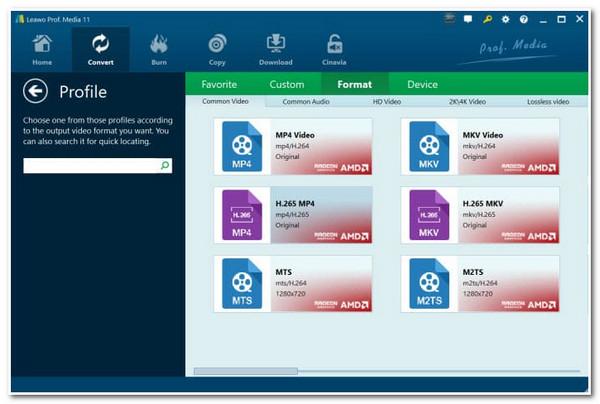The image size is (600, 404).
Task: Click the Profile panel heading
Action: click(83, 92)
